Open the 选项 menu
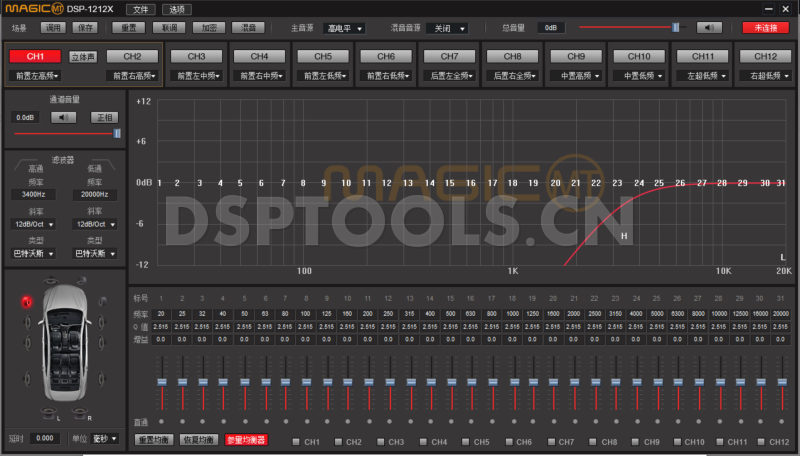Image resolution: width=800 pixels, height=456 pixels. click(x=177, y=9)
